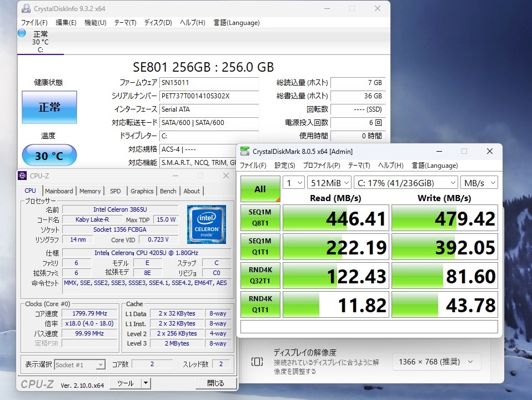This screenshot has width=532, height=400.
Task: Open the 512MiB test size dropdown
Action: click(329, 183)
